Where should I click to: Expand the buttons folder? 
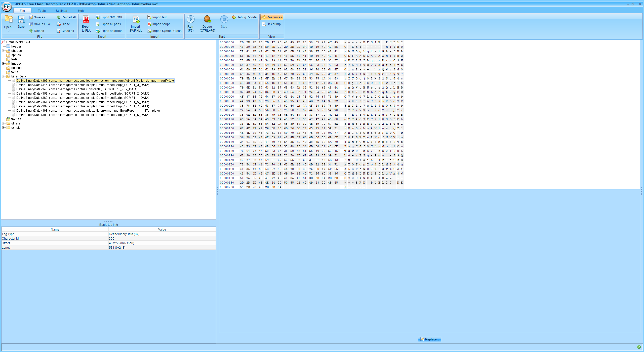tap(3, 68)
